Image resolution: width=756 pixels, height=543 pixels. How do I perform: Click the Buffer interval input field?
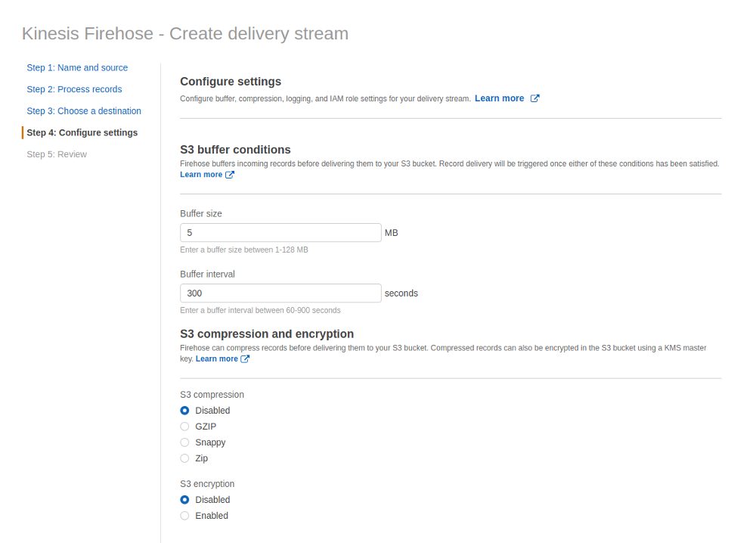pos(280,293)
